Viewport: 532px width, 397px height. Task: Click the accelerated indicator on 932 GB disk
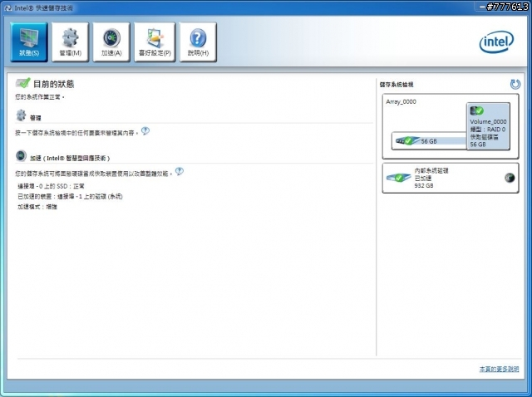point(510,178)
